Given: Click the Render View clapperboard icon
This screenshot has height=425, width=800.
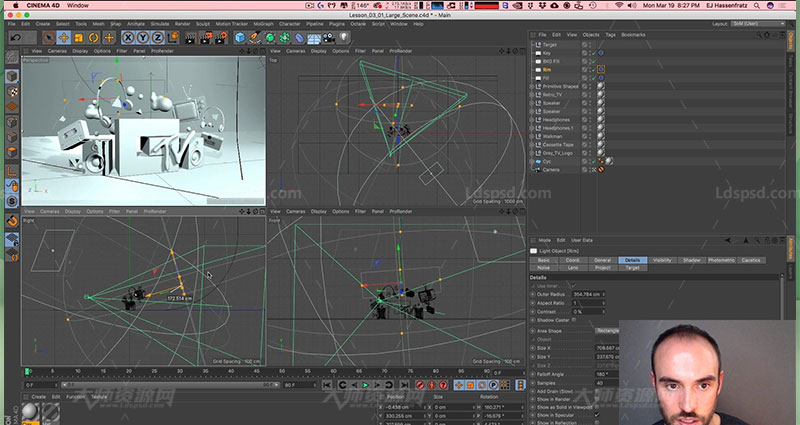Looking at the screenshot, I should [190, 38].
